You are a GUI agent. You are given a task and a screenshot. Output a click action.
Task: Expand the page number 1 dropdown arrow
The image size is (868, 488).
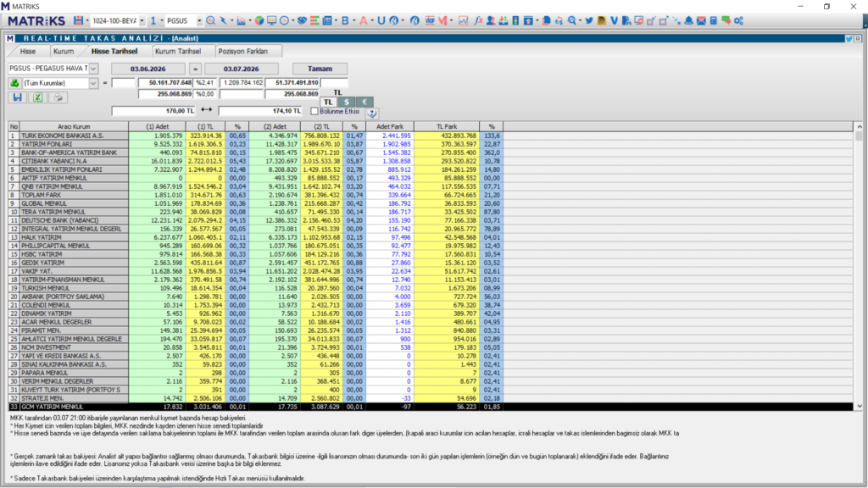click(162, 20)
